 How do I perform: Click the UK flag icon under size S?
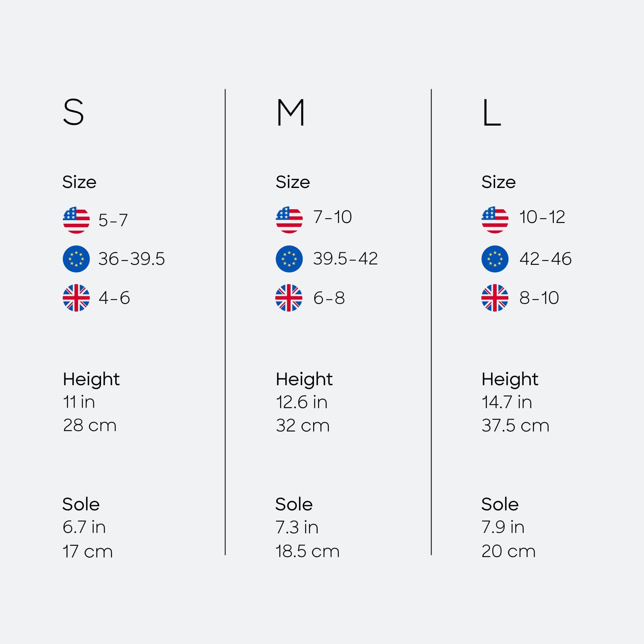coord(76,298)
